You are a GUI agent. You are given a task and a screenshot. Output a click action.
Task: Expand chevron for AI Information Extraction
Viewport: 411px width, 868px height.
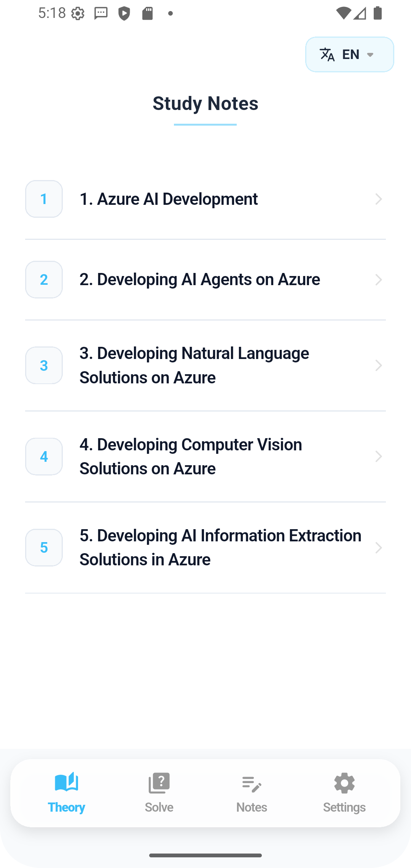[x=378, y=547]
